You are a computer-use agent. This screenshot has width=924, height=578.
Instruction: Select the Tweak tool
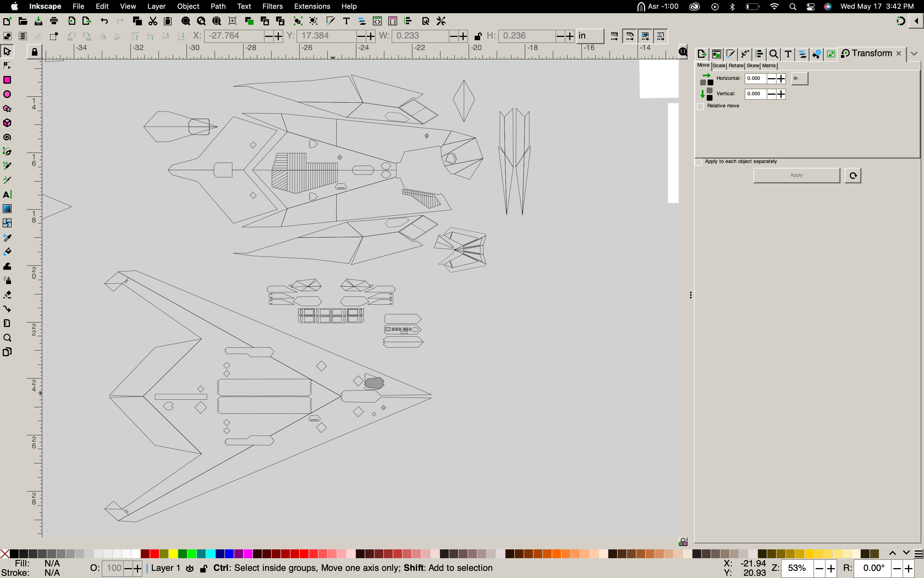click(7, 266)
